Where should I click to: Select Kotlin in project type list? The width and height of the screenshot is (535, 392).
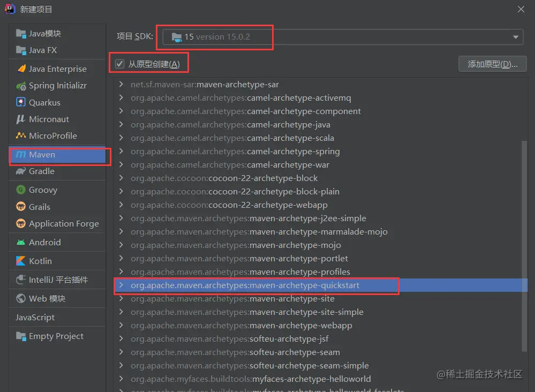coord(40,261)
